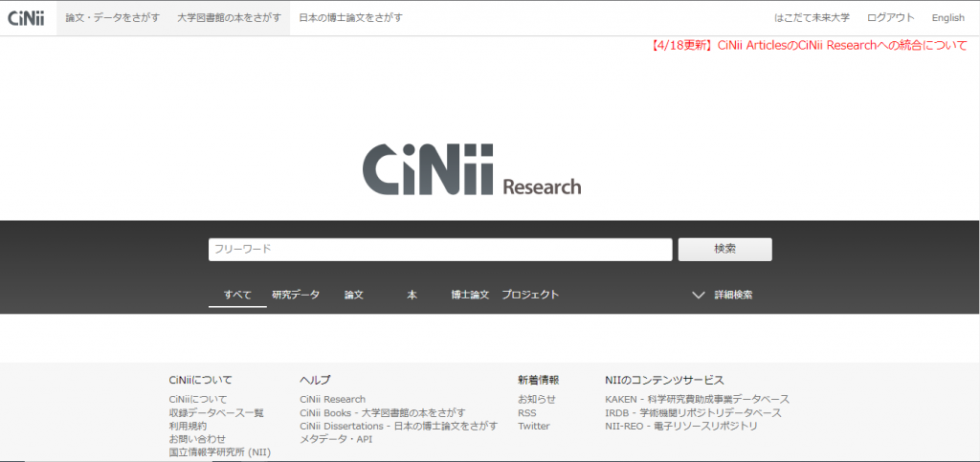
Task: Open the Twitter footer link
Action: pyautogui.click(x=534, y=426)
